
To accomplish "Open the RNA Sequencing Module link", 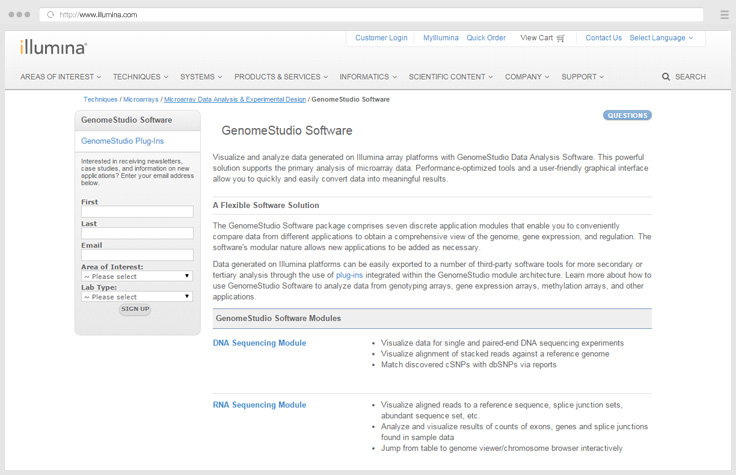I will coord(259,405).
